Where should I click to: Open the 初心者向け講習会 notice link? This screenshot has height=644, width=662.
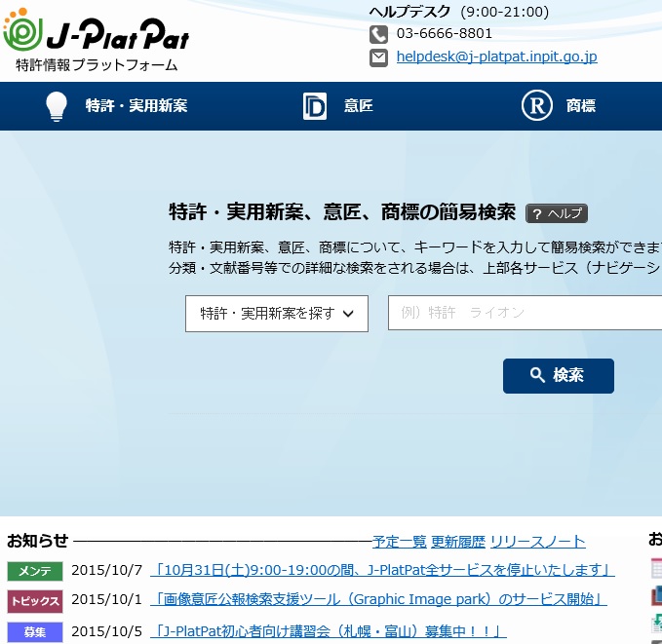(328, 631)
